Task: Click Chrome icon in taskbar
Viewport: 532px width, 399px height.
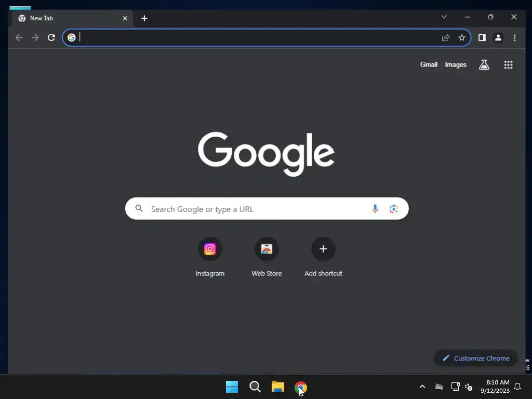Action: pyautogui.click(x=300, y=387)
